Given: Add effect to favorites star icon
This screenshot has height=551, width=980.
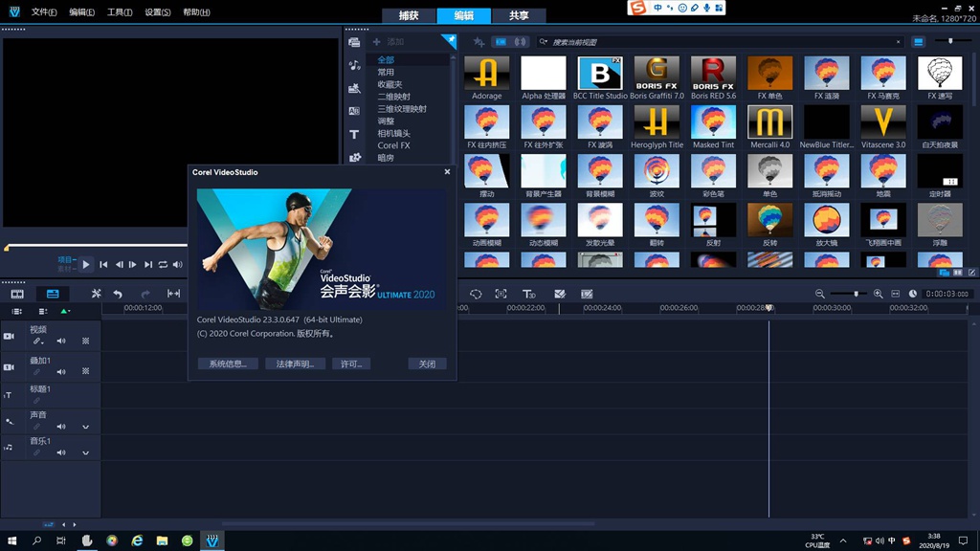Looking at the screenshot, I should [479, 42].
